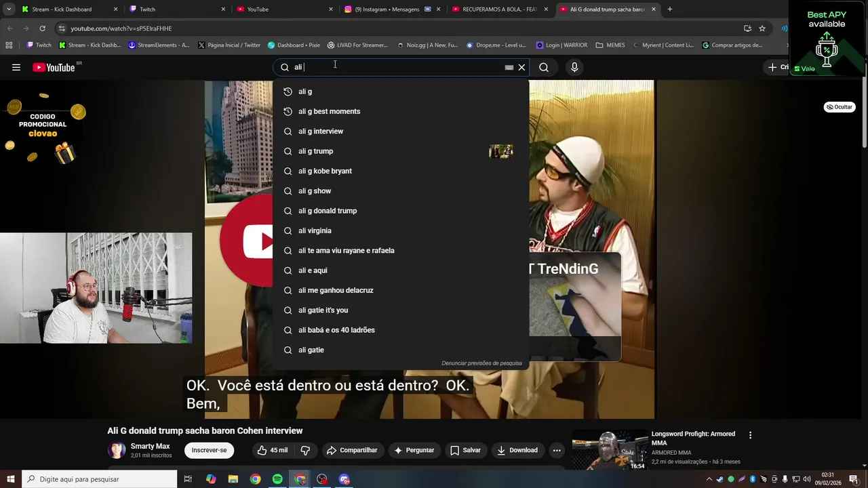Image resolution: width=868 pixels, height=488 pixels.
Task: Pick suggestion "ali e aqui"
Action: 401,270
